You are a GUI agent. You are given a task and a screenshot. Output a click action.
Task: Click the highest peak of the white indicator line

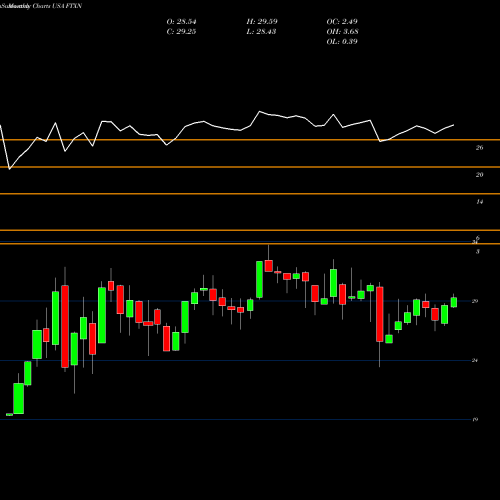260,112
